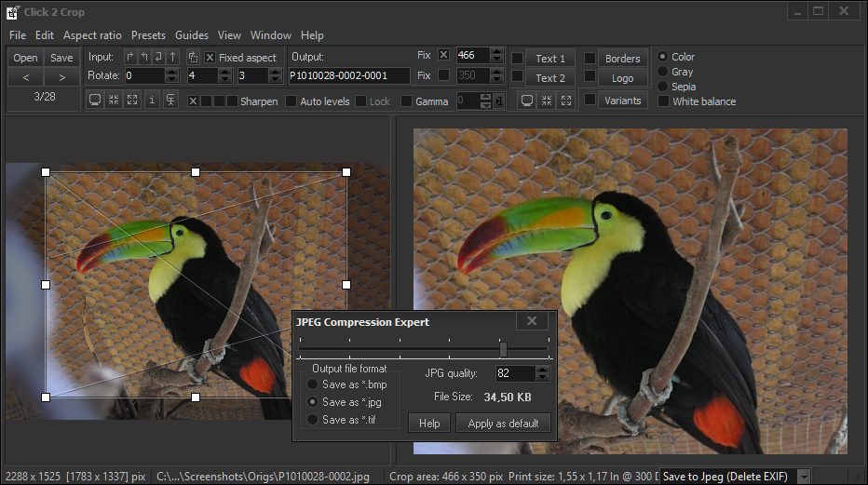Click the shrink-arrows icon in the output toolbar
Image resolution: width=868 pixels, height=485 pixels.
coord(547,101)
